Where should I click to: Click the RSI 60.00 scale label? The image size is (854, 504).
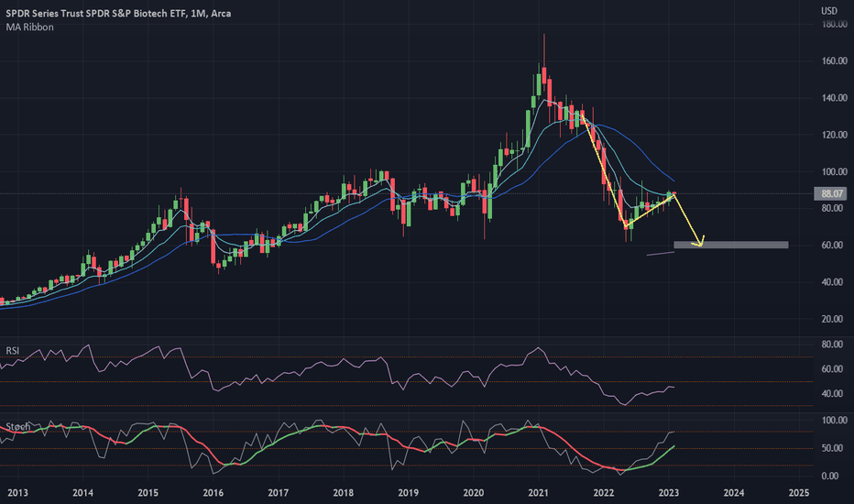tap(832, 369)
